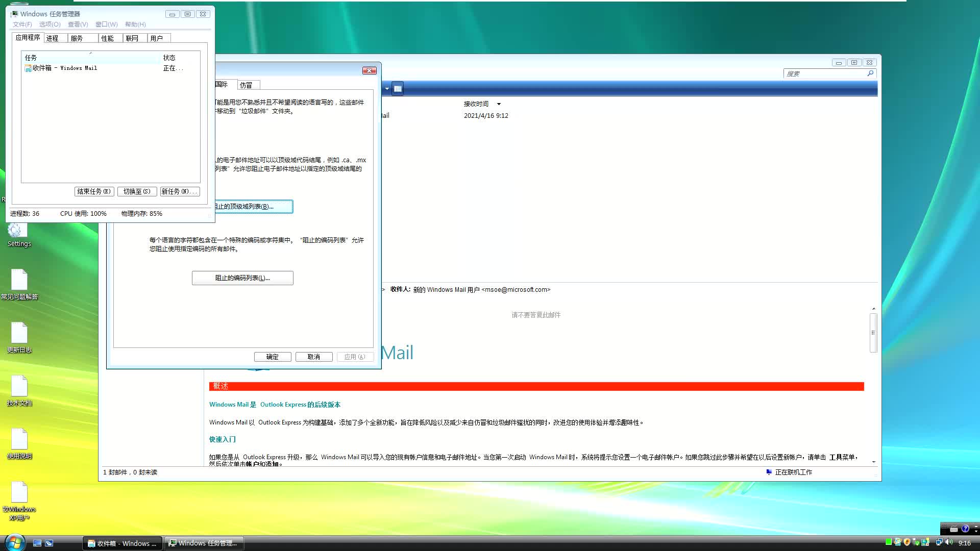
Task: Open 帮助(H) menu in Task Manager
Action: [x=135, y=24]
